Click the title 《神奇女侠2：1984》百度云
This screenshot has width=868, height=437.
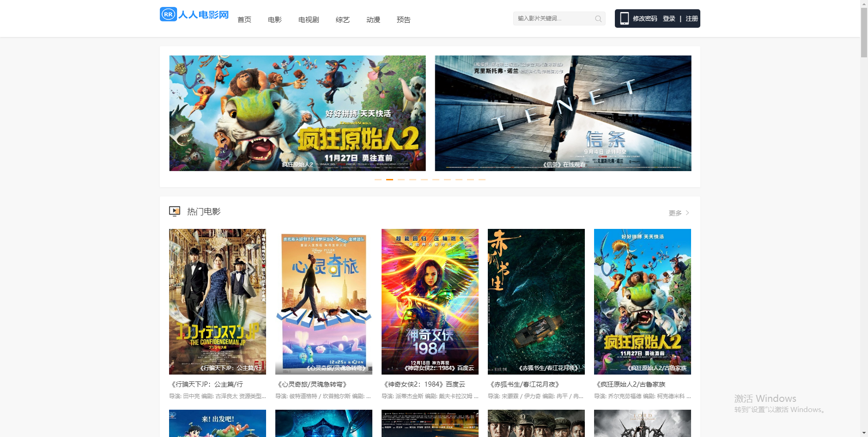click(x=423, y=384)
